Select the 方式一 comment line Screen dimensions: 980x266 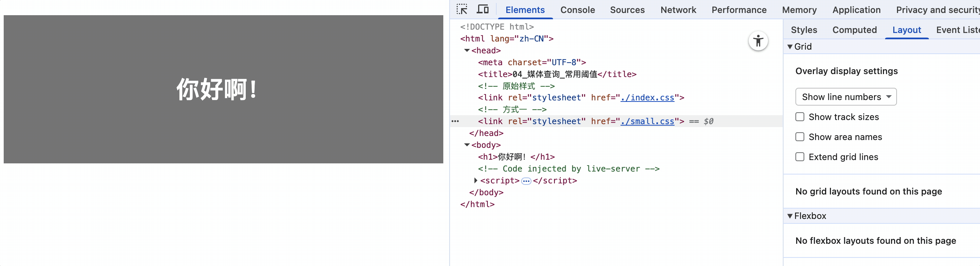pos(512,109)
